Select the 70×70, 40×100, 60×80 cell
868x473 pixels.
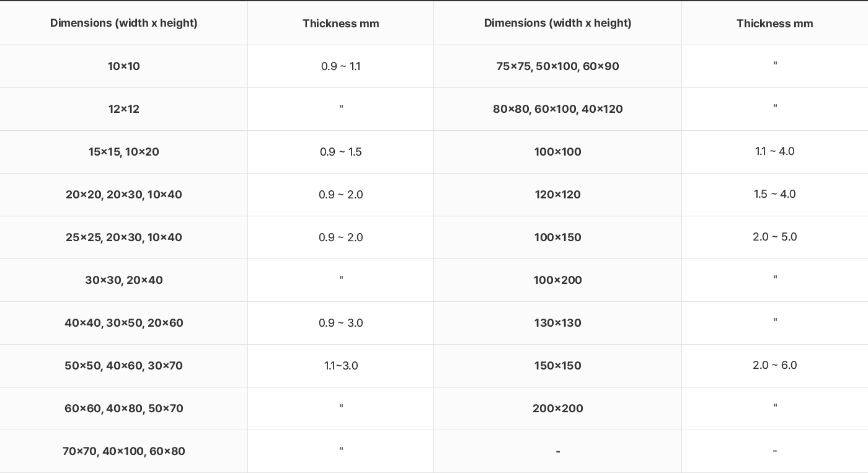124,451
